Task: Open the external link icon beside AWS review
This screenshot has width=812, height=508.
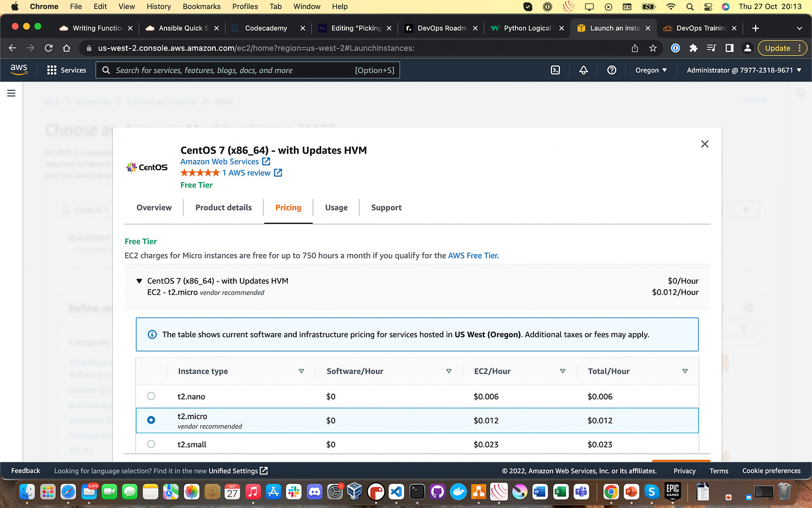Action: coord(278,172)
